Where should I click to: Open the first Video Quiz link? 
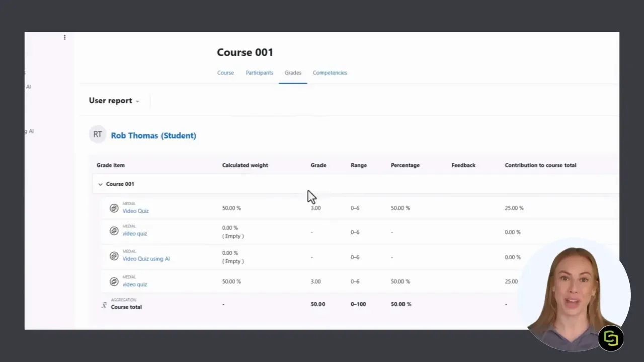(x=136, y=211)
